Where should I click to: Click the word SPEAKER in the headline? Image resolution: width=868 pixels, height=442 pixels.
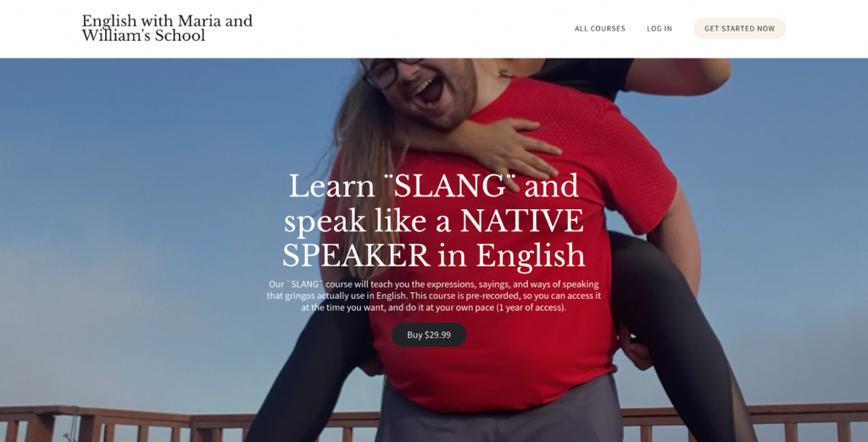[x=357, y=256]
